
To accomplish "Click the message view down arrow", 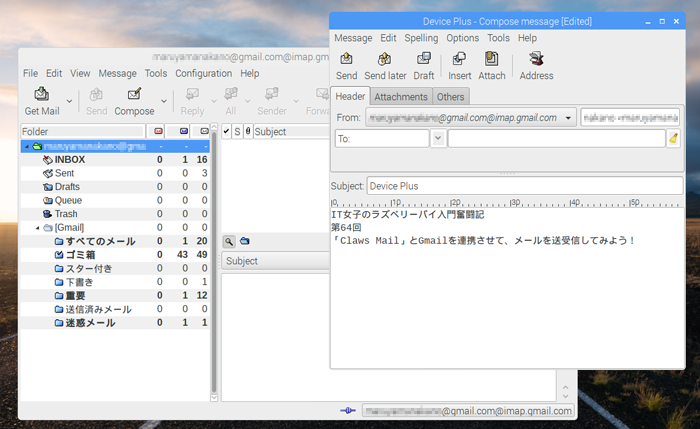I will (x=566, y=396).
